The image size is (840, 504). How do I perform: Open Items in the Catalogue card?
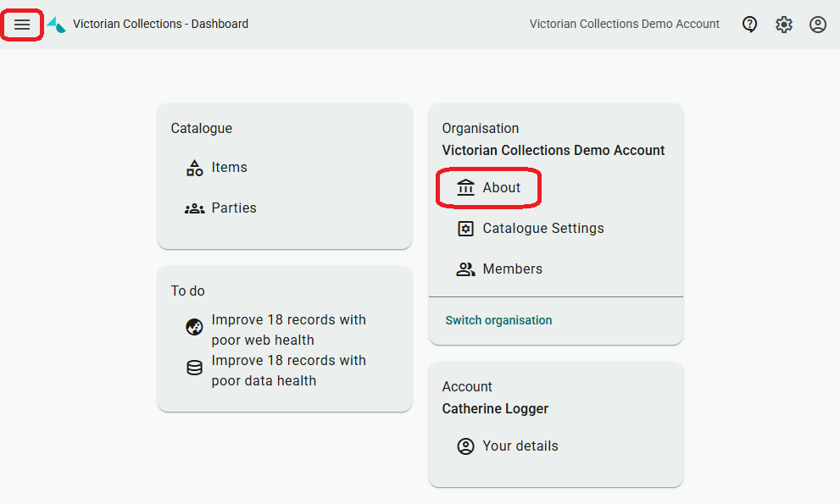[x=230, y=167]
